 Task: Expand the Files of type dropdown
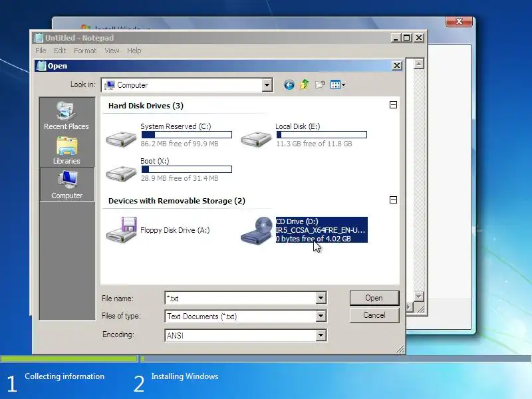click(321, 316)
